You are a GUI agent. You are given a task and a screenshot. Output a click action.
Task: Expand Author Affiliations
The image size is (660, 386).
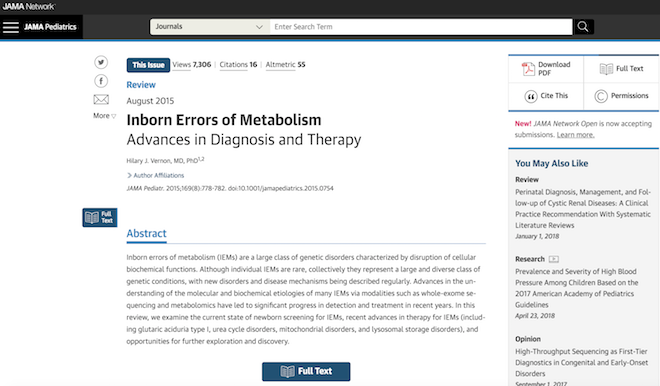point(155,175)
